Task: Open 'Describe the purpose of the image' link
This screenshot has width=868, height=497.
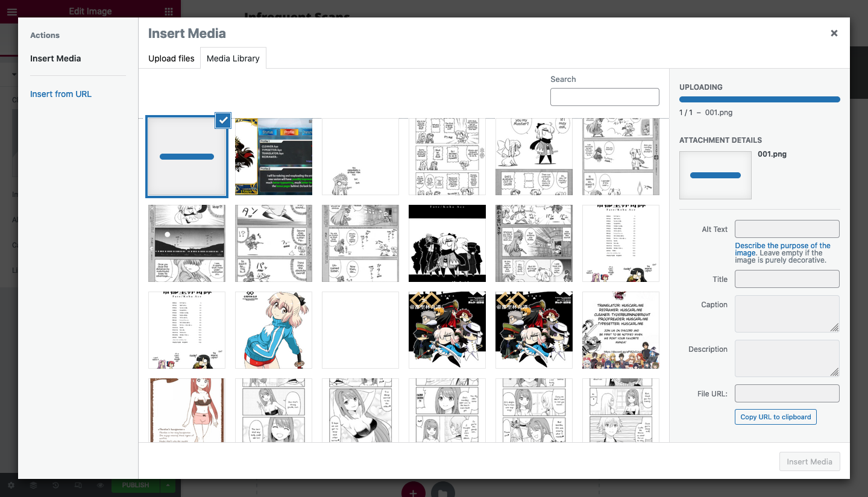Action: point(782,249)
